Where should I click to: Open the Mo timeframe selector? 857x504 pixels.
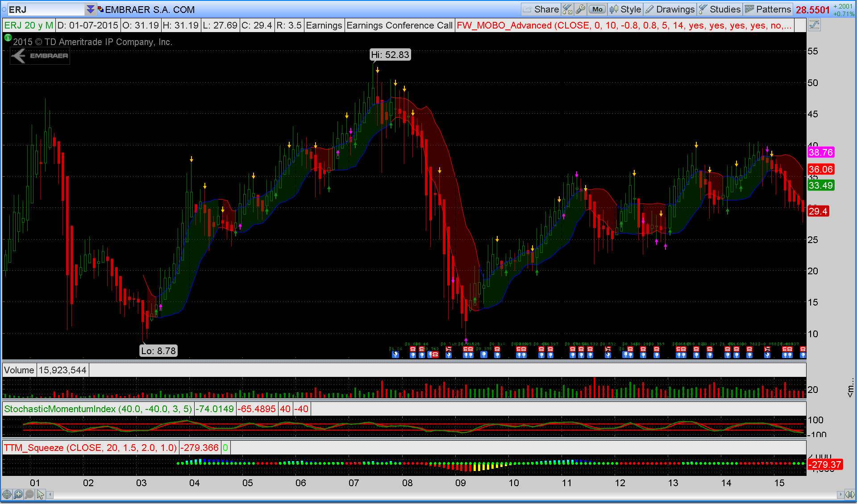(x=597, y=9)
